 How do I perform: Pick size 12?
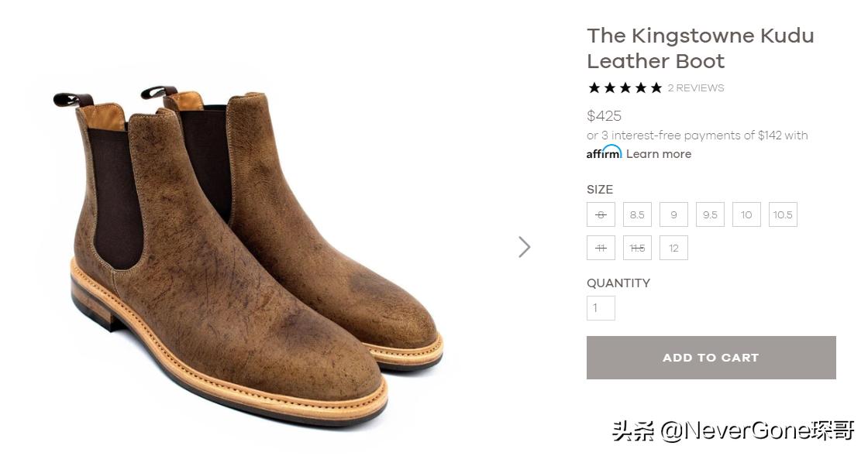tap(673, 248)
